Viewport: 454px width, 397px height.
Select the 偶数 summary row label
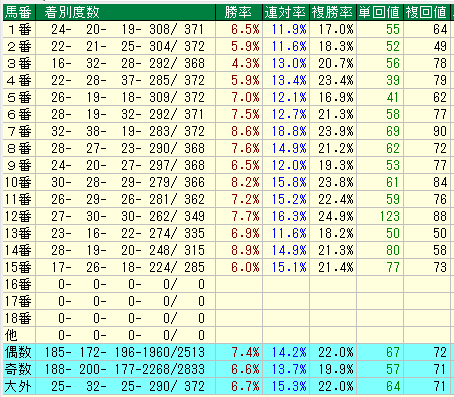(x=18, y=353)
